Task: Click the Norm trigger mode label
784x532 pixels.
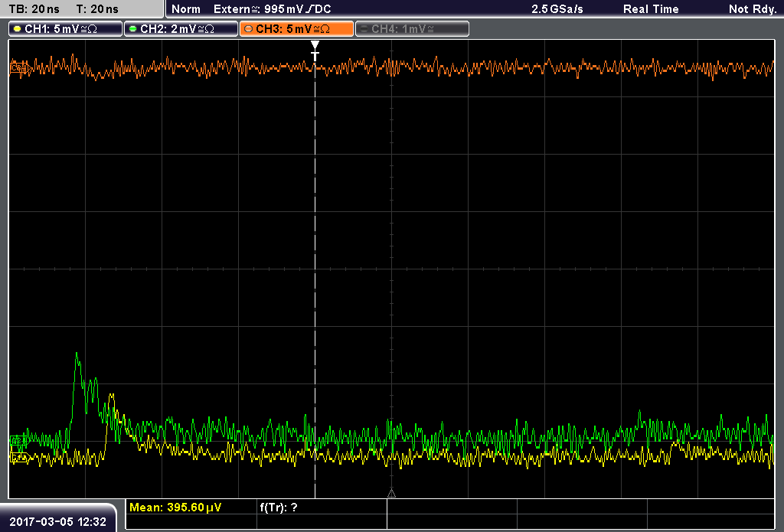Action: coord(186,9)
